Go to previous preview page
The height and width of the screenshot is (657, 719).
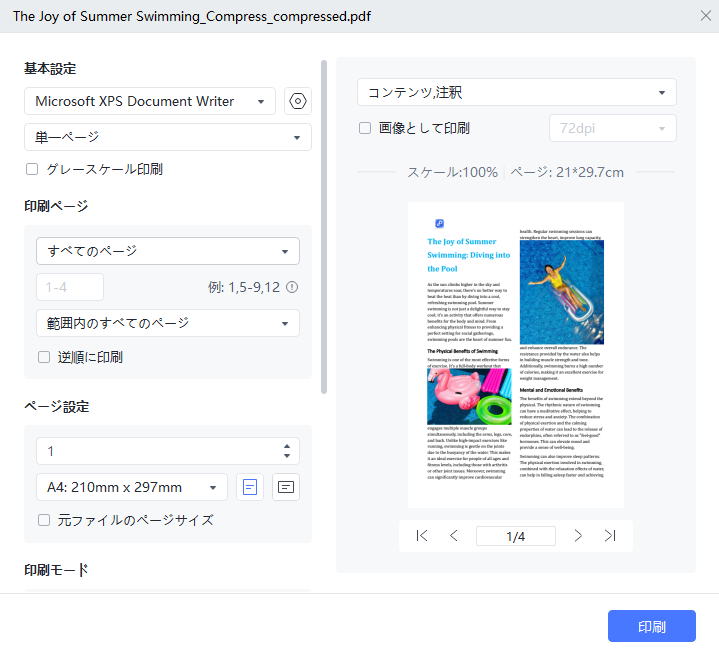pos(454,536)
